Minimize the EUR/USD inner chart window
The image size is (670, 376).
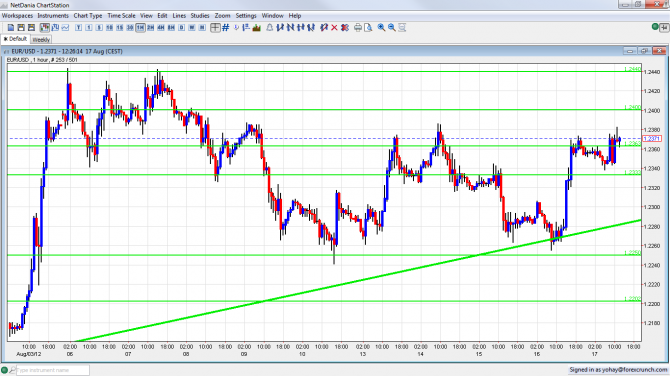629,51
